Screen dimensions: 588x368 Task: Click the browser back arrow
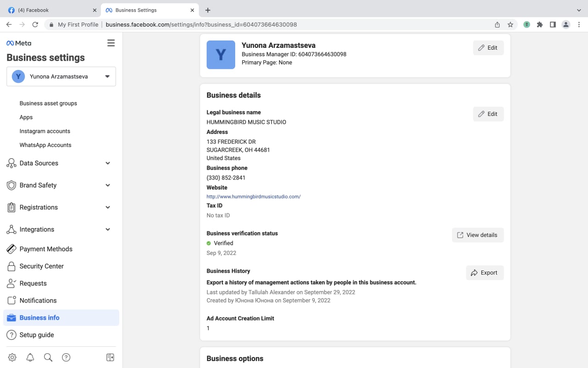(9, 24)
